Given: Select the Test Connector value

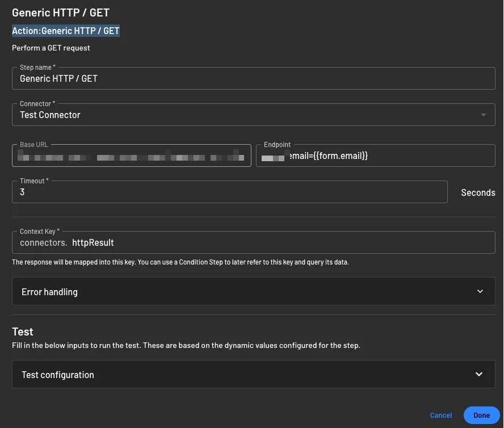Looking at the screenshot, I should (50, 114).
